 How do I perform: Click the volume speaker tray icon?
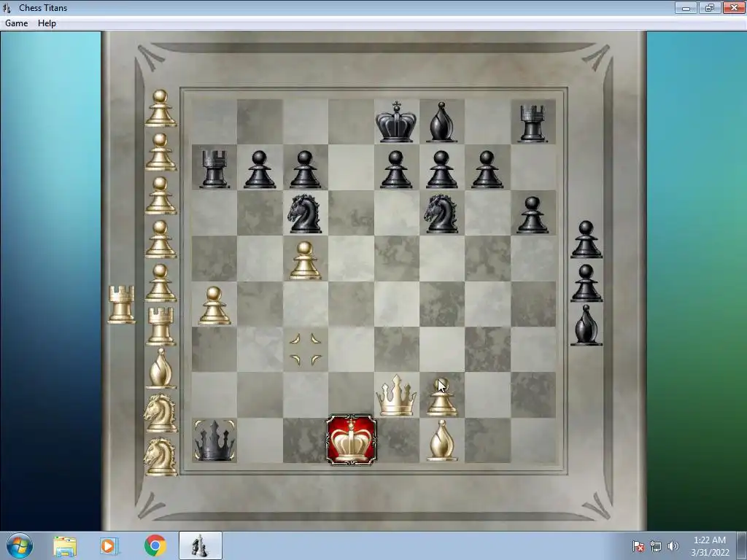click(x=673, y=546)
